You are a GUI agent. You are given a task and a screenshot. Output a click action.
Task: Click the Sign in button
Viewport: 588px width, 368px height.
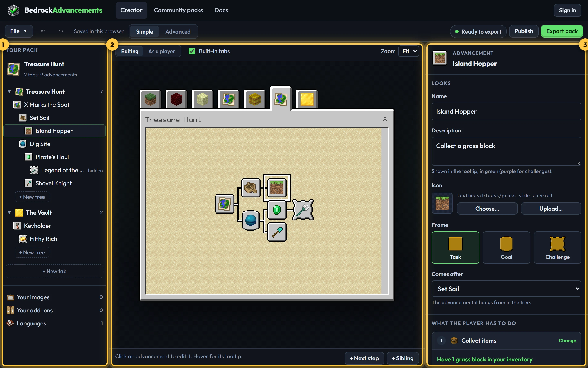point(567,10)
